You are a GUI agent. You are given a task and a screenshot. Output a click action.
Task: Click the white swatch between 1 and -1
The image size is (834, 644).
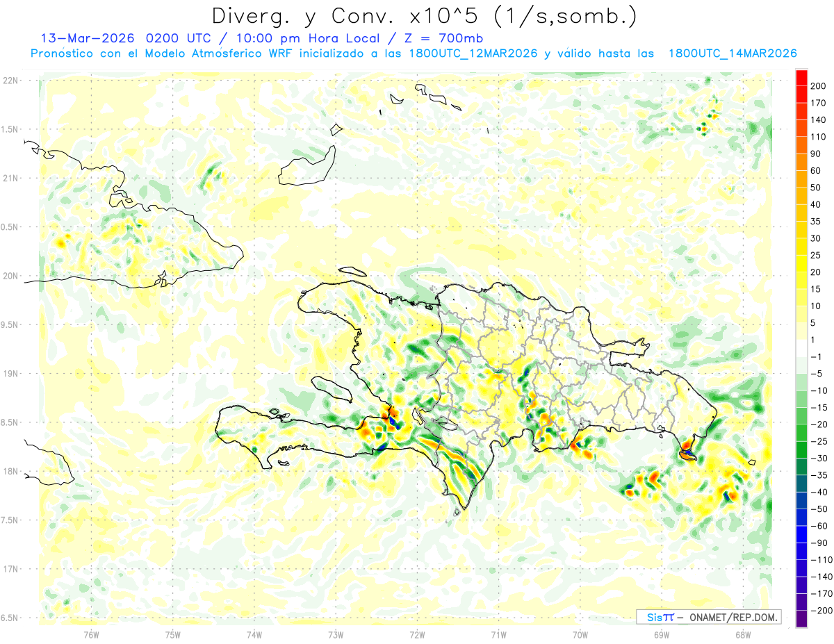tap(801, 348)
